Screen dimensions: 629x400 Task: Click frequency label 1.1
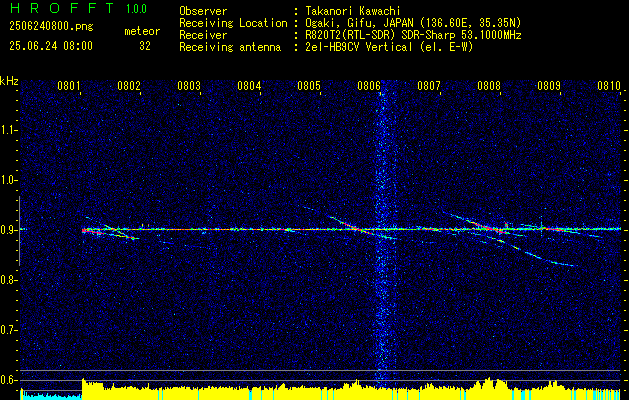pyautogui.click(x=9, y=130)
